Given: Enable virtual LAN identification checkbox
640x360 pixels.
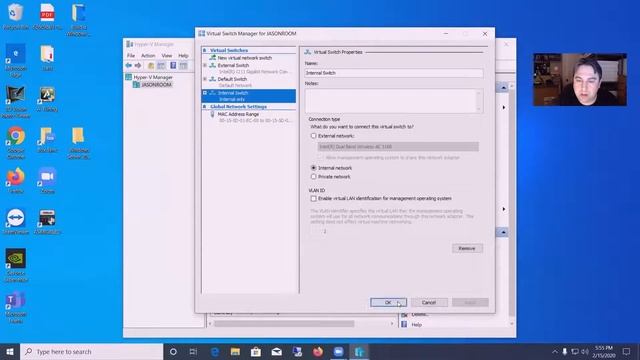Looking at the screenshot, I should (313, 198).
